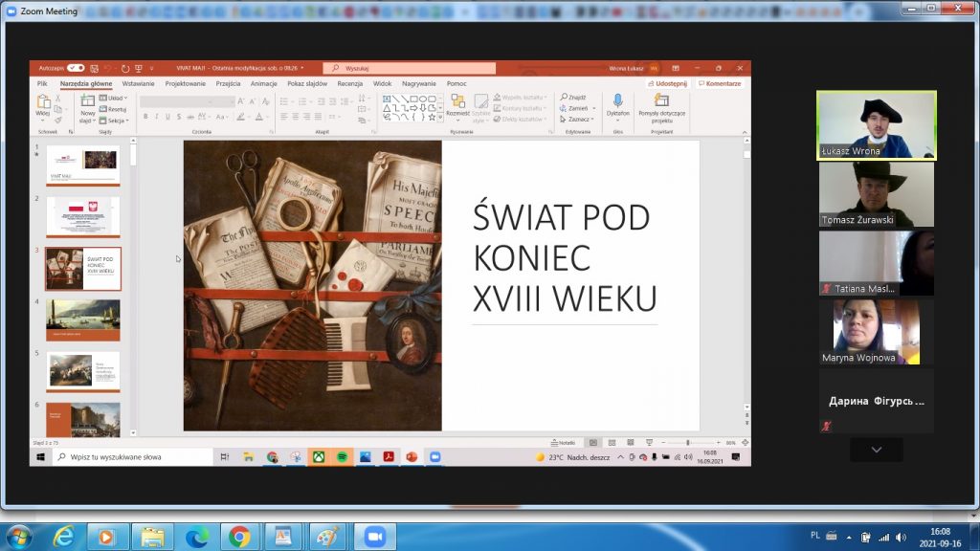Expand more participants with down chevron
The width and height of the screenshot is (980, 551).
pos(875,450)
